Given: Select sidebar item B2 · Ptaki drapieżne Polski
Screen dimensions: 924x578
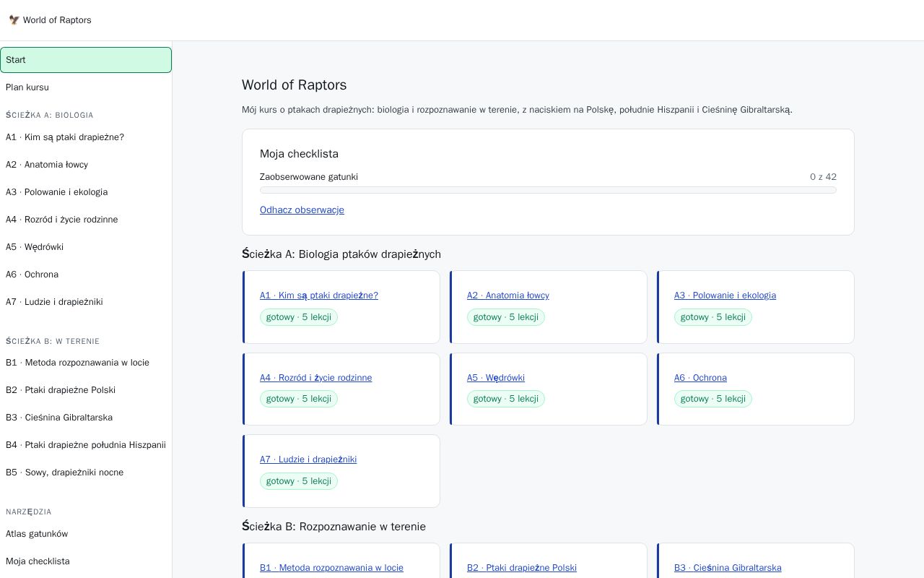Looking at the screenshot, I should [x=86, y=390].
